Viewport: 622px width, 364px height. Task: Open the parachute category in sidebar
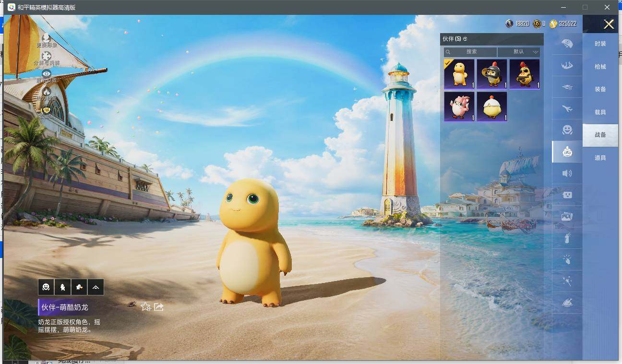click(x=567, y=44)
